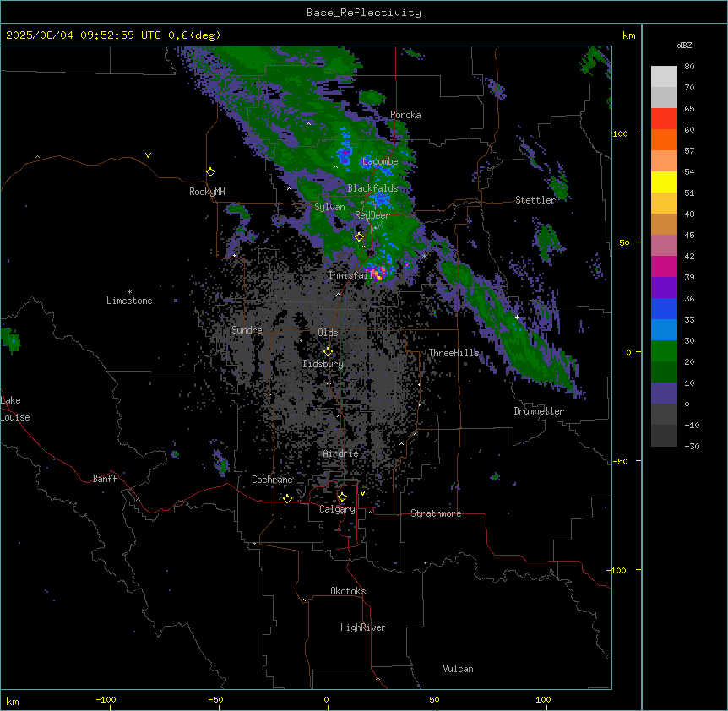Select the Stettler label
Image resolution: width=728 pixels, height=711 pixels.
pyautogui.click(x=535, y=200)
